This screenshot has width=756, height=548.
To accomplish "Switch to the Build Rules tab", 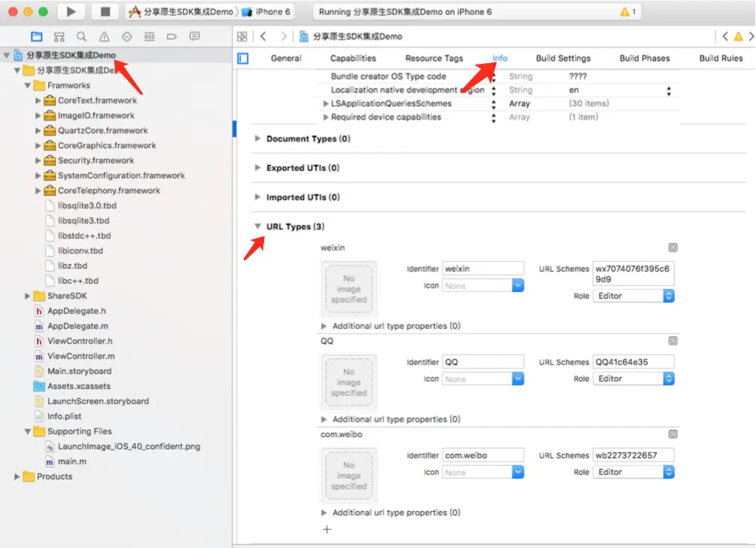I will (x=721, y=59).
